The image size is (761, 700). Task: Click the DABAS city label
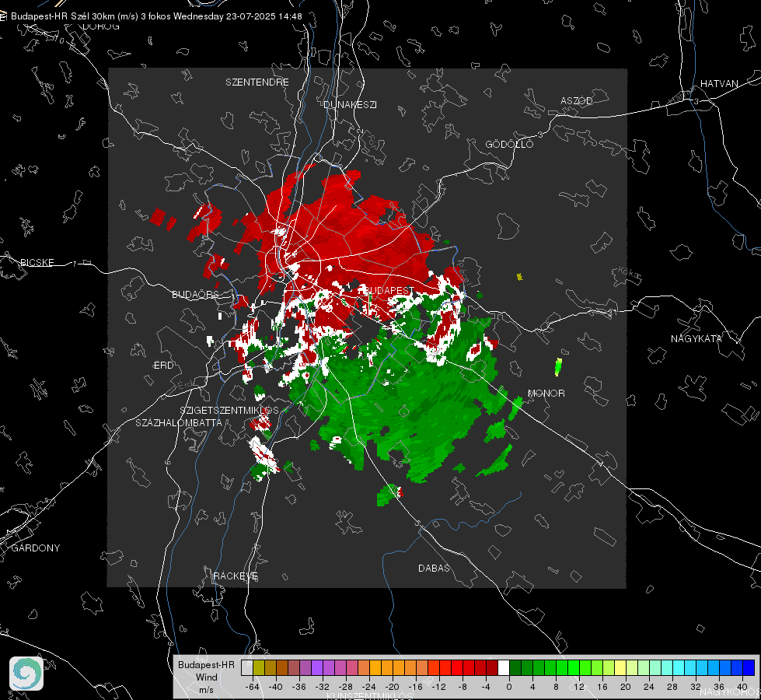[435, 568]
